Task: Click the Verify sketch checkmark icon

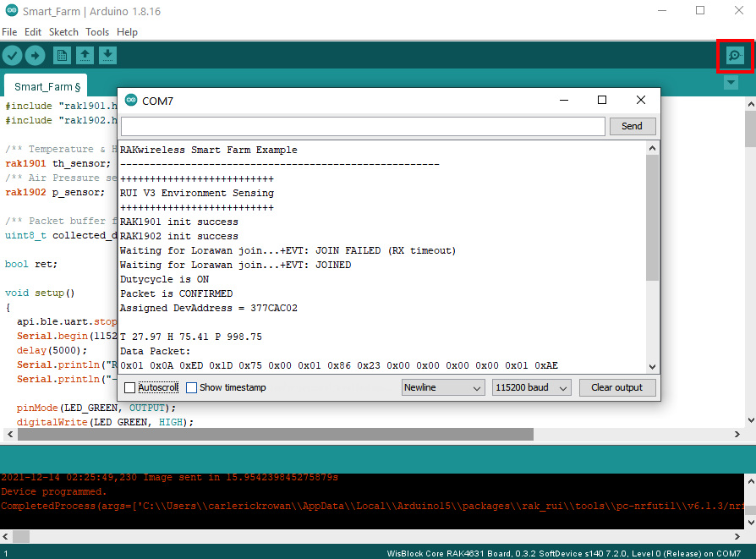Action: click(13, 56)
